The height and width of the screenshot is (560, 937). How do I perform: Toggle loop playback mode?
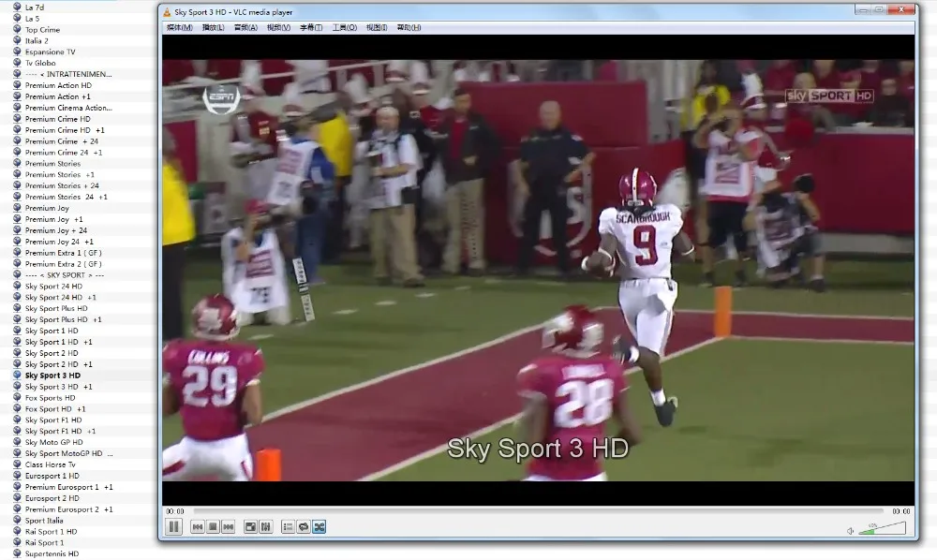tap(304, 526)
